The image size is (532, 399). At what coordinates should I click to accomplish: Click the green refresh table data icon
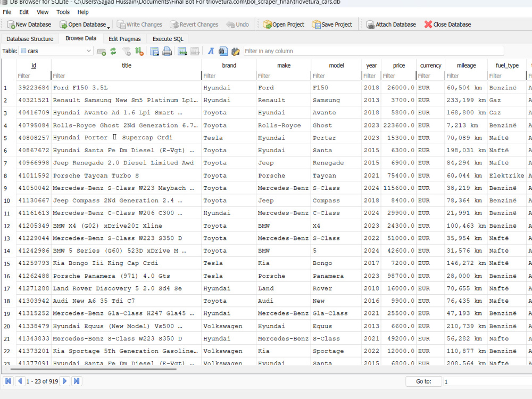click(113, 51)
